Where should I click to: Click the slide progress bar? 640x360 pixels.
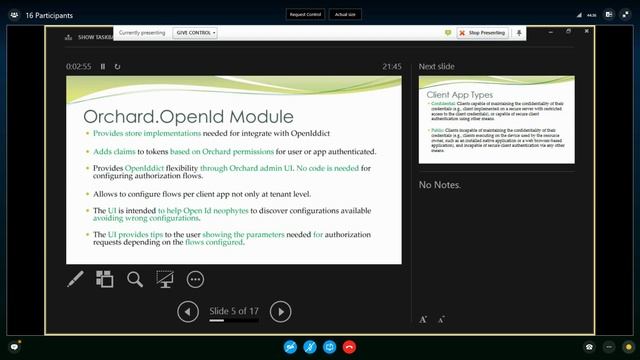[x=234, y=320]
